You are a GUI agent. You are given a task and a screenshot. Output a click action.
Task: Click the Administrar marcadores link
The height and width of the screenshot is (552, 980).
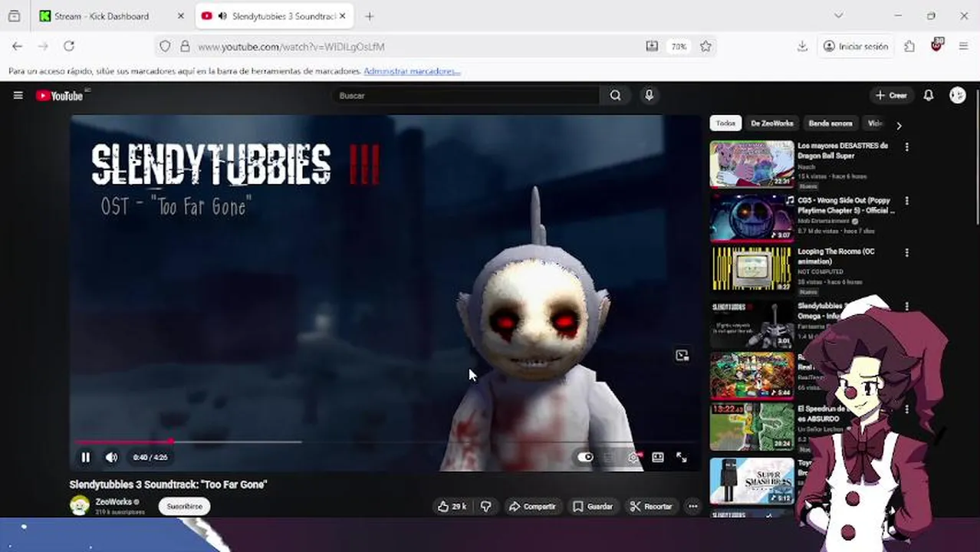pos(412,71)
